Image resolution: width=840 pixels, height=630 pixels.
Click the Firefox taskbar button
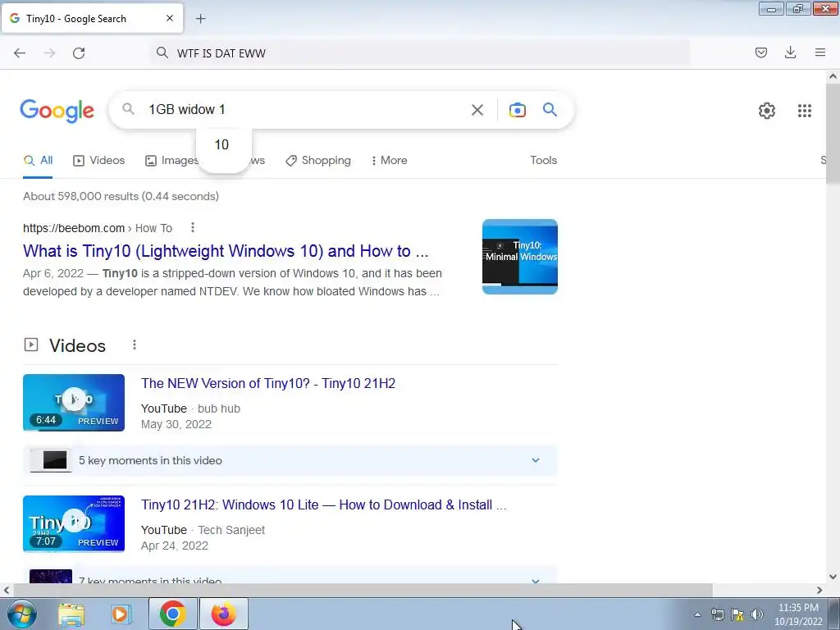[224, 614]
